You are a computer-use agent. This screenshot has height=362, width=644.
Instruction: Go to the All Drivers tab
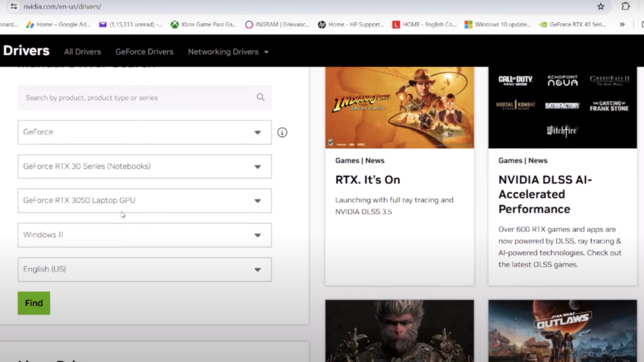click(83, 52)
